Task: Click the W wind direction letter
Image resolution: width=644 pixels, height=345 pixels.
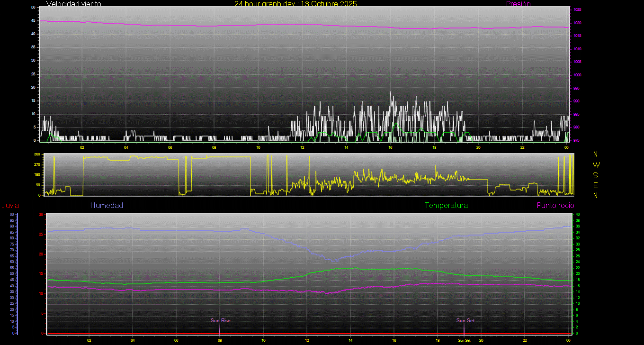Action: pos(596,165)
